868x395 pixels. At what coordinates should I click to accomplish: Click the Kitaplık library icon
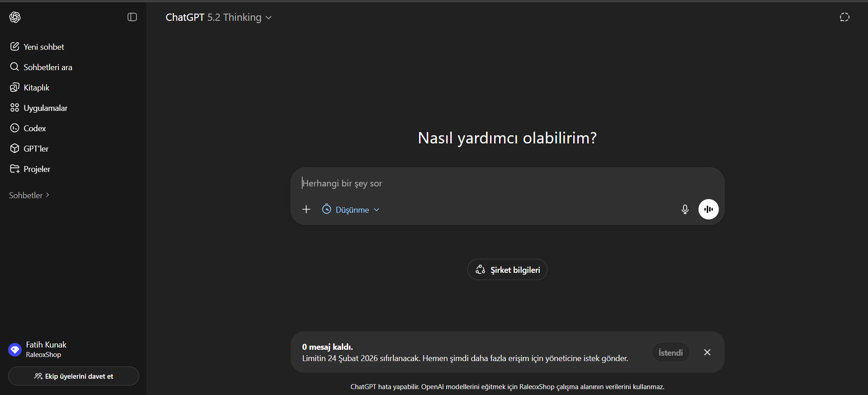14,87
